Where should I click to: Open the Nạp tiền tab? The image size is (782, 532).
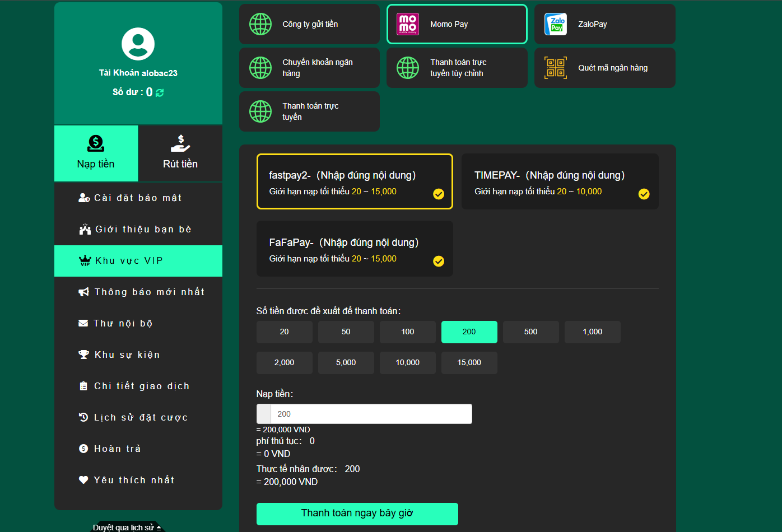pyautogui.click(x=96, y=153)
